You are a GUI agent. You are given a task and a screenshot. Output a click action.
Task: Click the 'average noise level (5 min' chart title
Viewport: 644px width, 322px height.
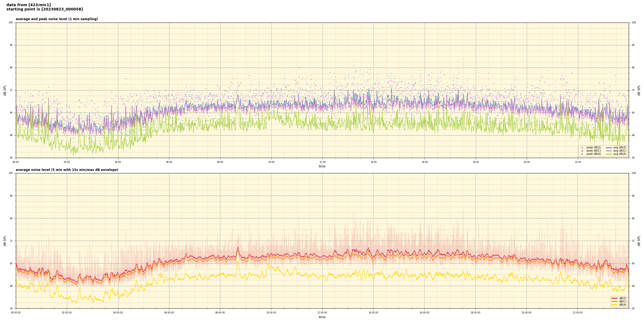point(67,170)
